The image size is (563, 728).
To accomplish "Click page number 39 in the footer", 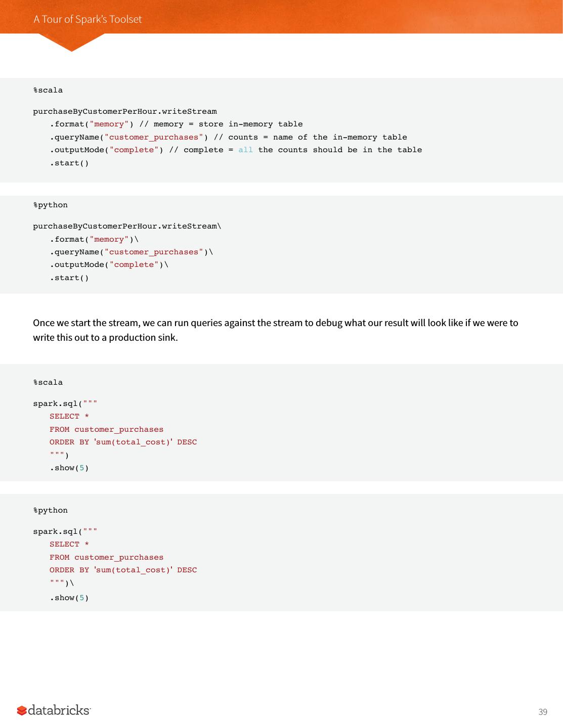I will click(543, 712).
